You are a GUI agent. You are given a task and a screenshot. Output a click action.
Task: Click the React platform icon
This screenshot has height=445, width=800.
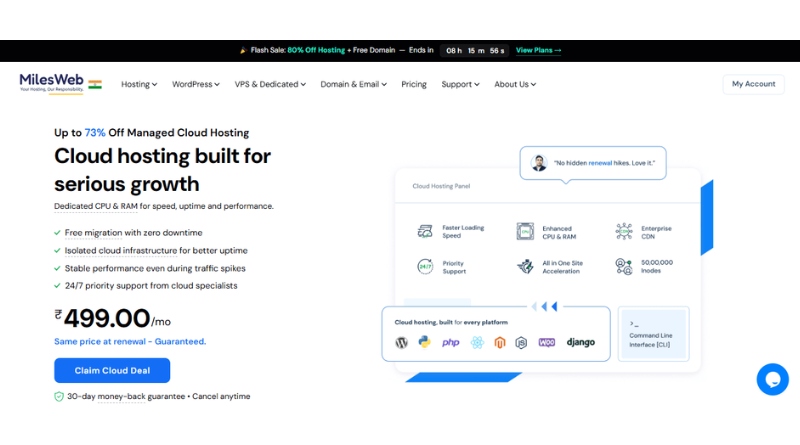(x=477, y=342)
